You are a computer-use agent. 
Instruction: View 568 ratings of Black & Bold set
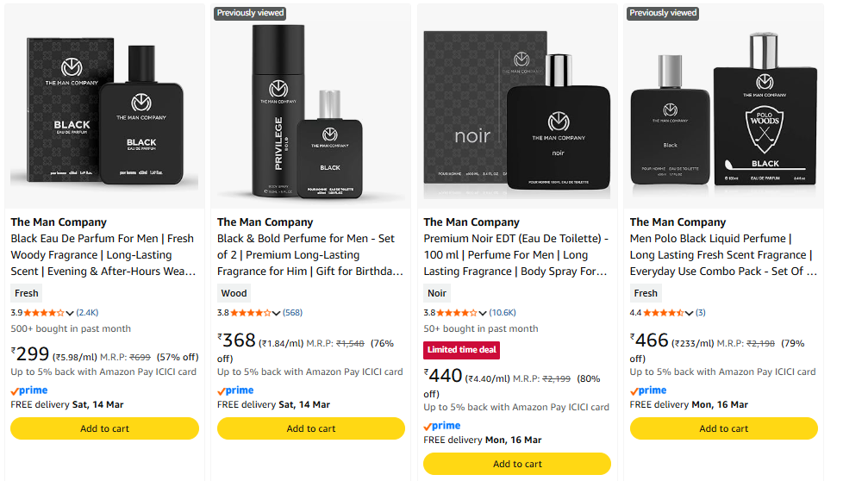point(292,313)
